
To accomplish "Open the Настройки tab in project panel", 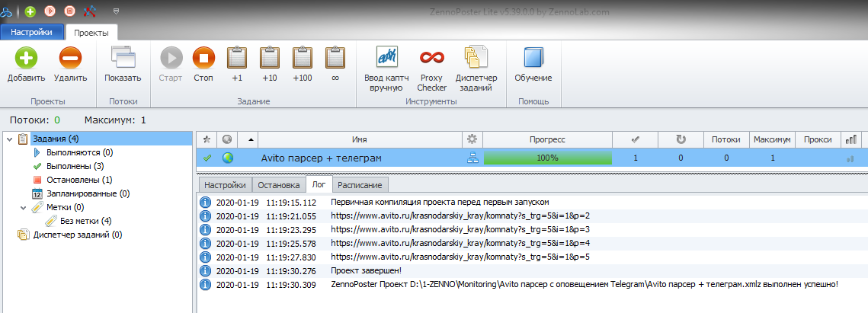I will tap(226, 185).
